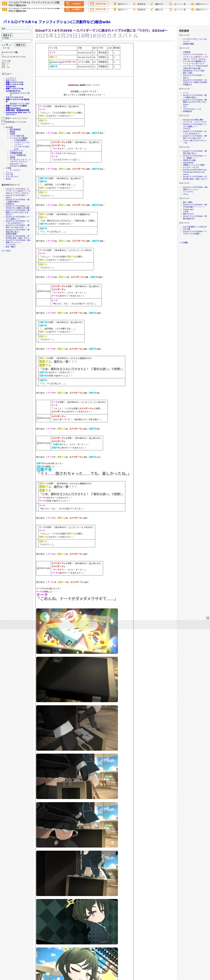210x980 pixels.
Task: Open Connecting With you バトルロイヤル！ link
Action: coord(18,113)
